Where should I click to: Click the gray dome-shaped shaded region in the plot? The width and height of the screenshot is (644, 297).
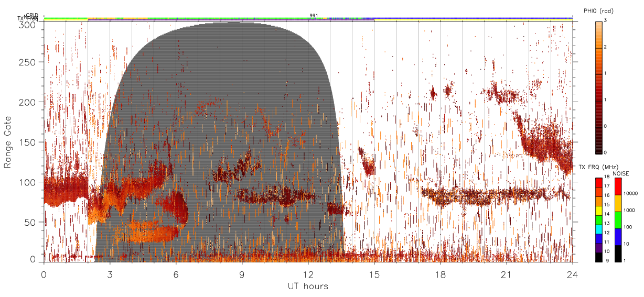pos(220,141)
